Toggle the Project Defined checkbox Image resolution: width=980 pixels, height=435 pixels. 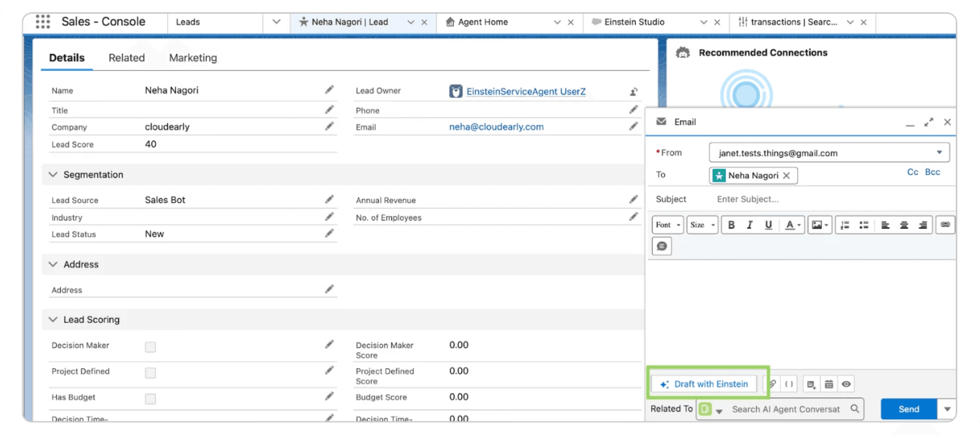pos(150,373)
